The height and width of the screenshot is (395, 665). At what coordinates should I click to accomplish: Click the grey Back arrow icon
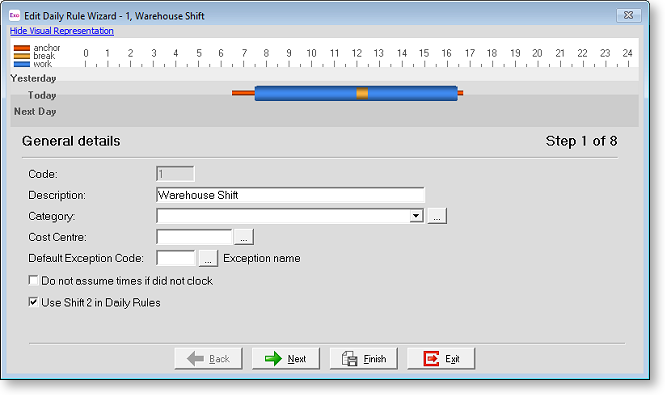[195, 359]
